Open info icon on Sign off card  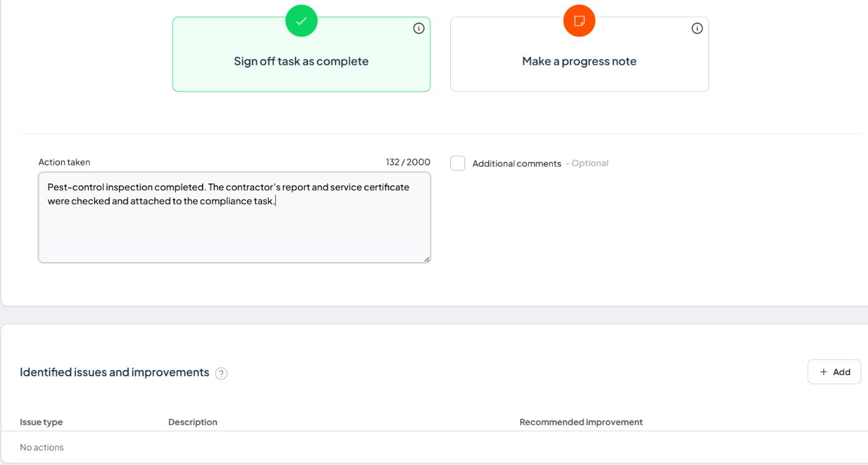pos(419,28)
